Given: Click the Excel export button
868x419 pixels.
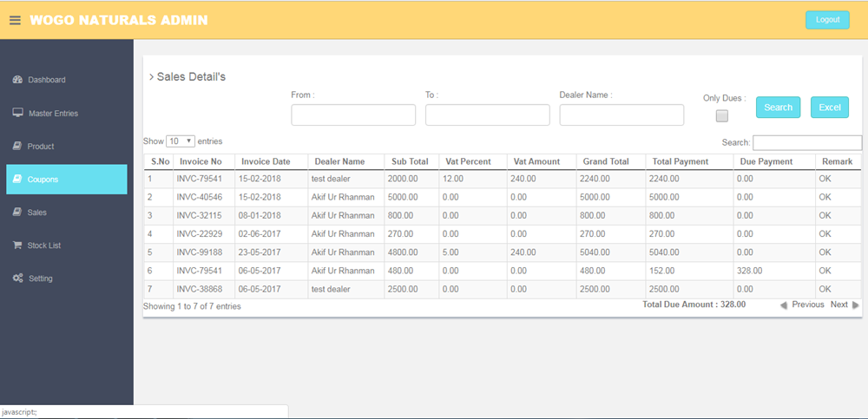Looking at the screenshot, I should (x=829, y=107).
